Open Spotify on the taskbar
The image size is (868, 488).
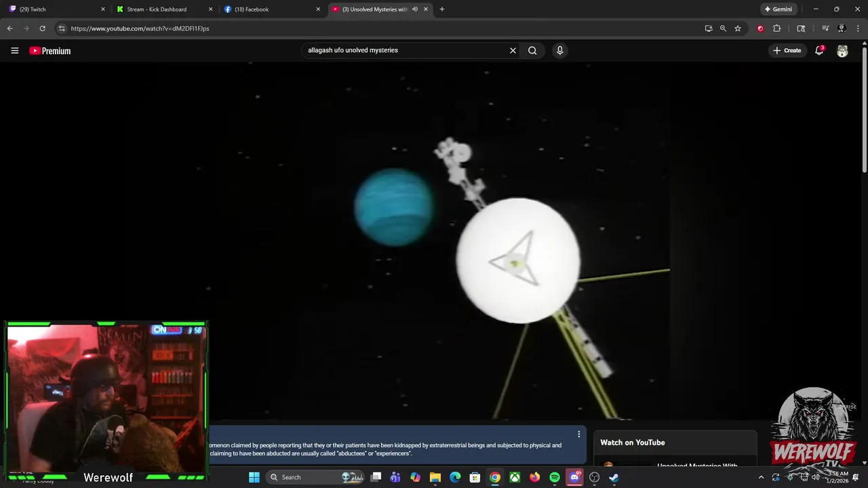point(555,477)
